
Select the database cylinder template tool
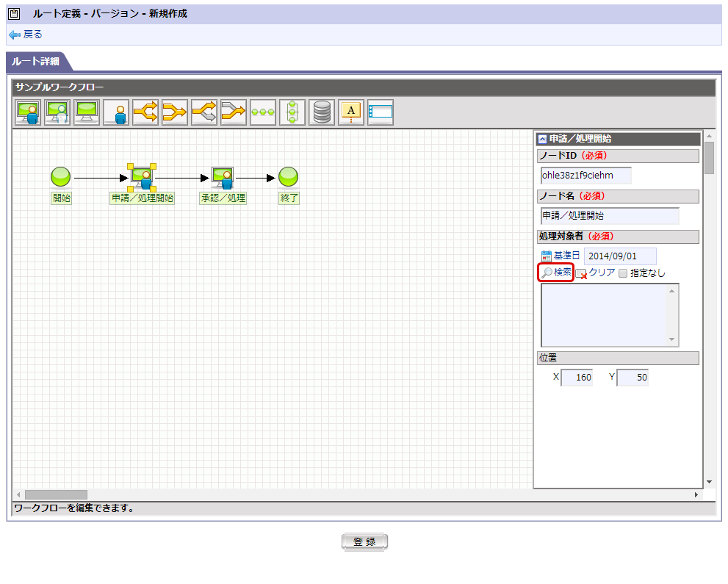pyautogui.click(x=322, y=112)
